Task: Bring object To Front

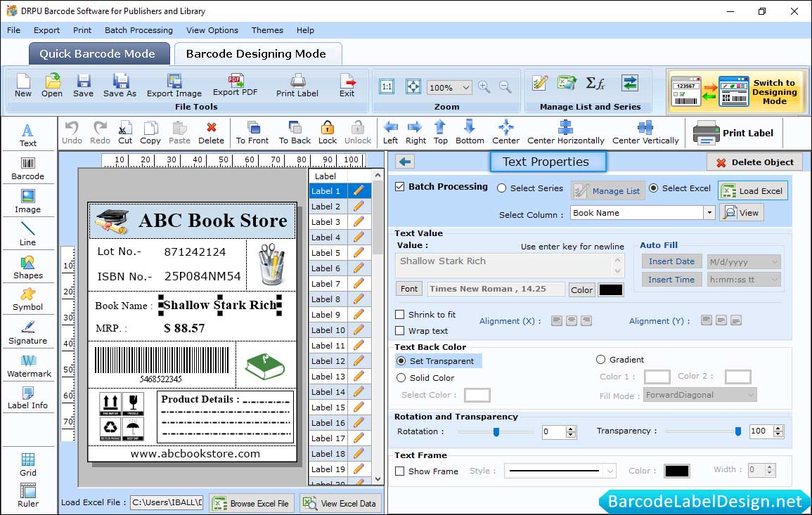Action: pyautogui.click(x=252, y=133)
